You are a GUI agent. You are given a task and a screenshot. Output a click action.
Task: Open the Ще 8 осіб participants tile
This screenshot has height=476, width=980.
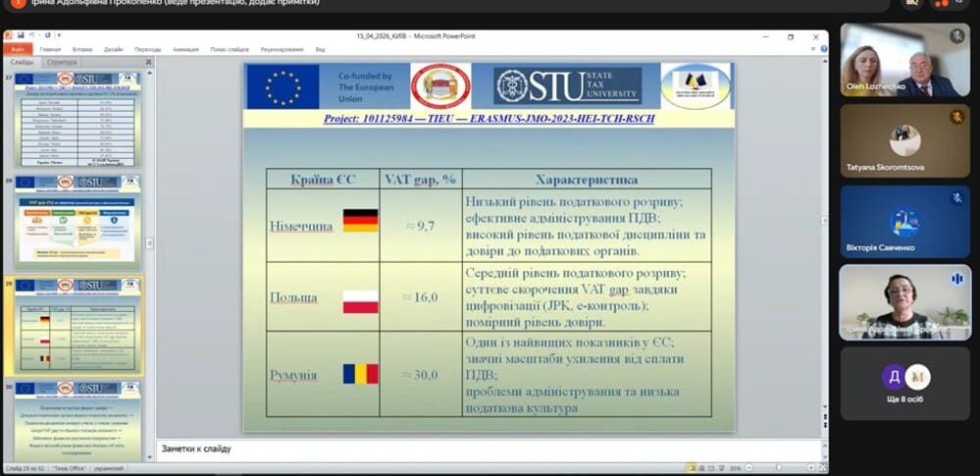pos(904,384)
